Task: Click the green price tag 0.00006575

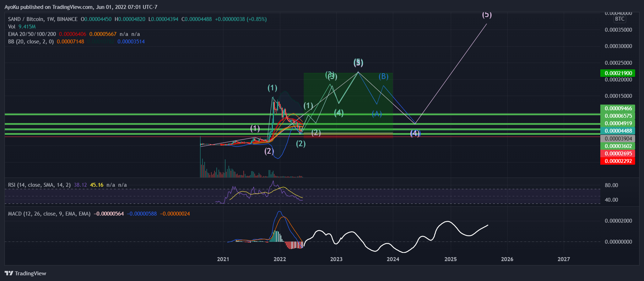Action: pyautogui.click(x=618, y=116)
